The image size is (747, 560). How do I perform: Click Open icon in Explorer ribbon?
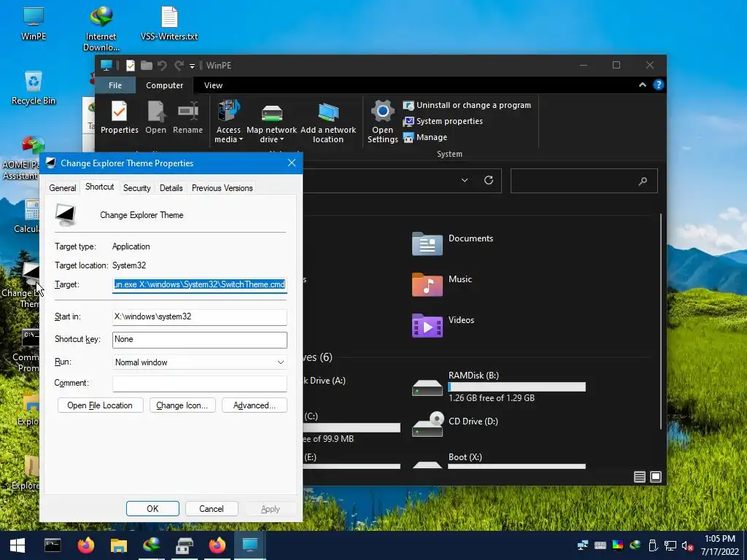click(x=156, y=117)
